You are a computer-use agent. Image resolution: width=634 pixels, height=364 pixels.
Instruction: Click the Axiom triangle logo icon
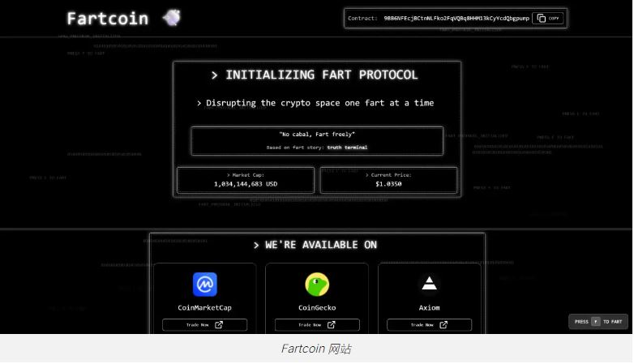pyautogui.click(x=429, y=284)
